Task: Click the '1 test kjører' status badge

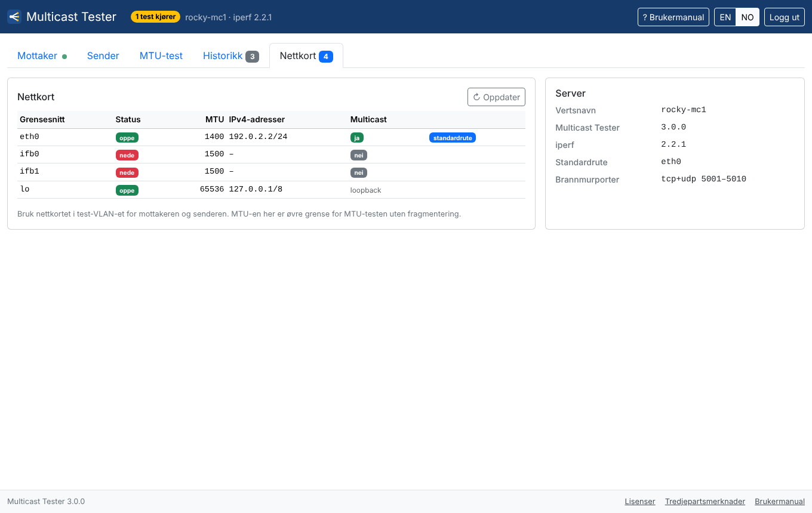Action: click(155, 17)
